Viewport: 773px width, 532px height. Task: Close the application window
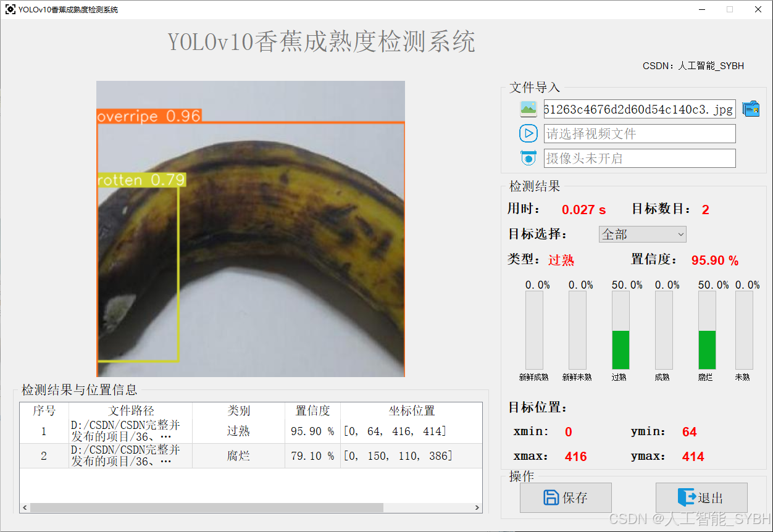758,9
